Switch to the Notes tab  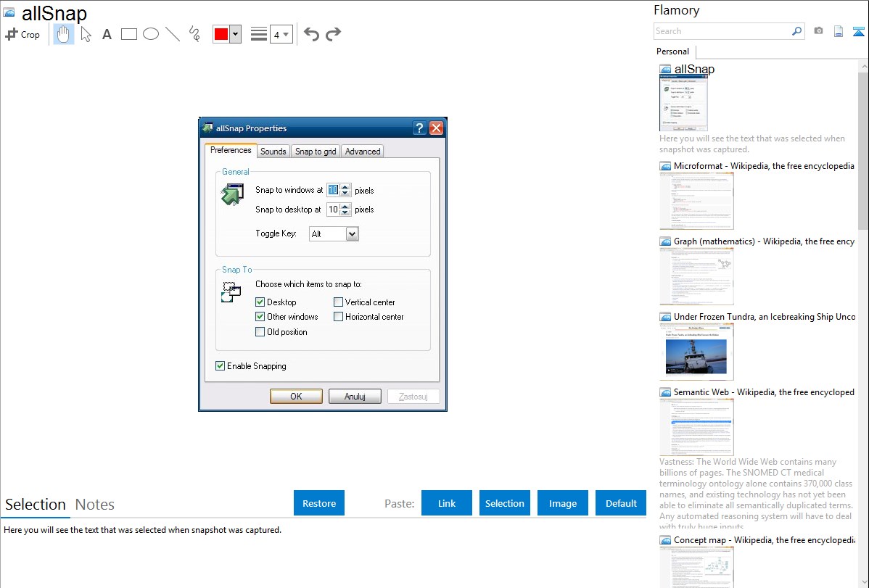click(95, 505)
